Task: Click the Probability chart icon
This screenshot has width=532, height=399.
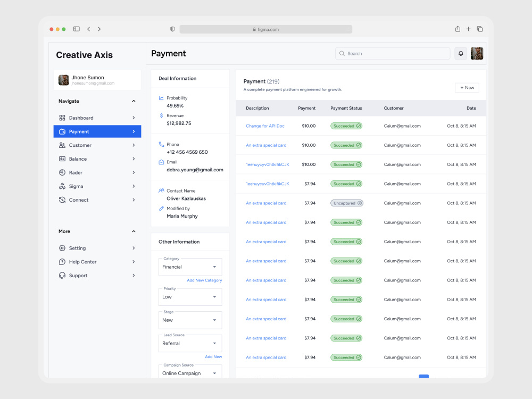Action: 161,98
